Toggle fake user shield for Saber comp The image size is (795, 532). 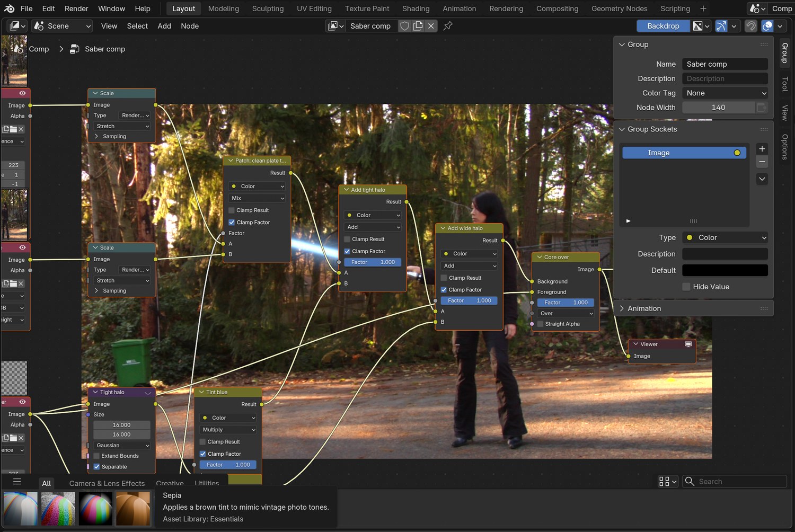404,26
